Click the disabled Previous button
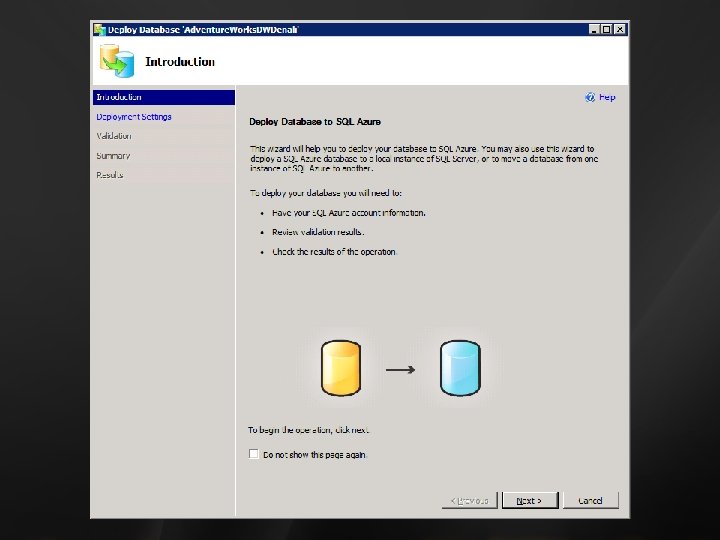Viewport: 720px width, 540px height. [x=469, y=501]
